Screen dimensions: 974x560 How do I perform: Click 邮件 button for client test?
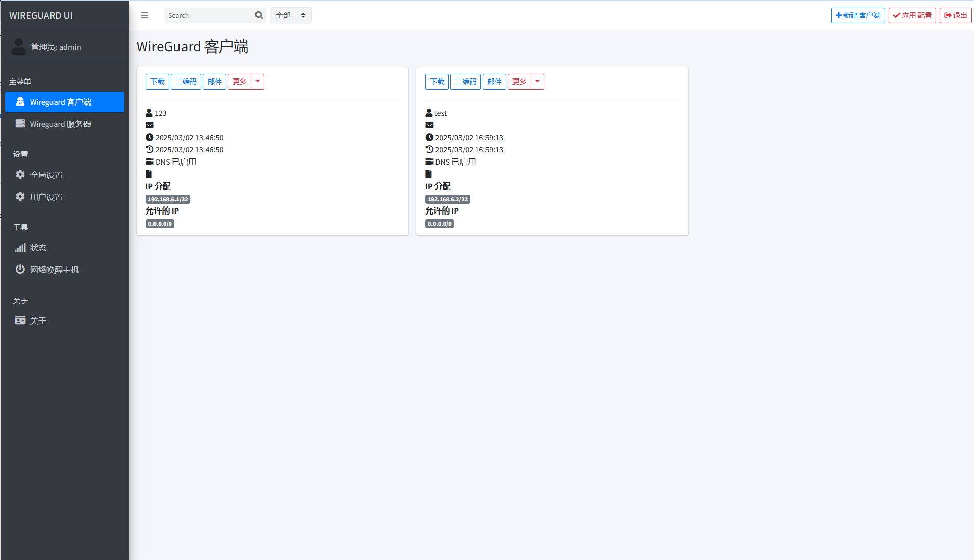pyautogui.click(x=495, y=82)
